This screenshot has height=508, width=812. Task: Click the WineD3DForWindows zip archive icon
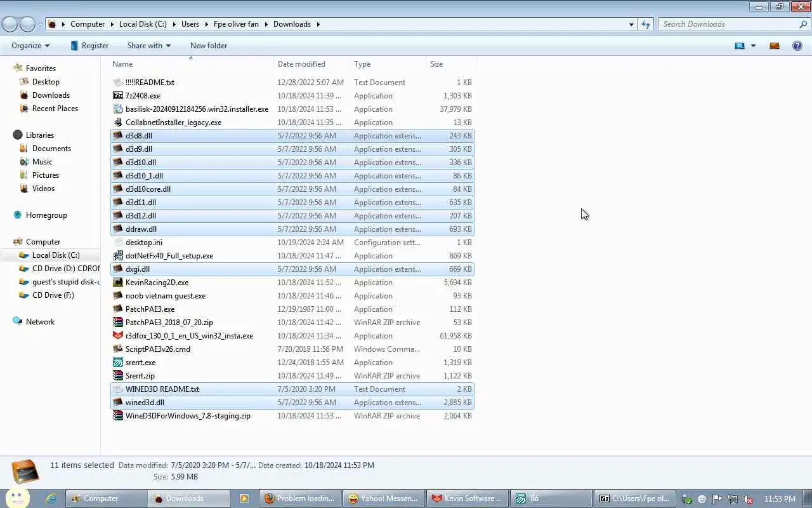click(118, 416)
